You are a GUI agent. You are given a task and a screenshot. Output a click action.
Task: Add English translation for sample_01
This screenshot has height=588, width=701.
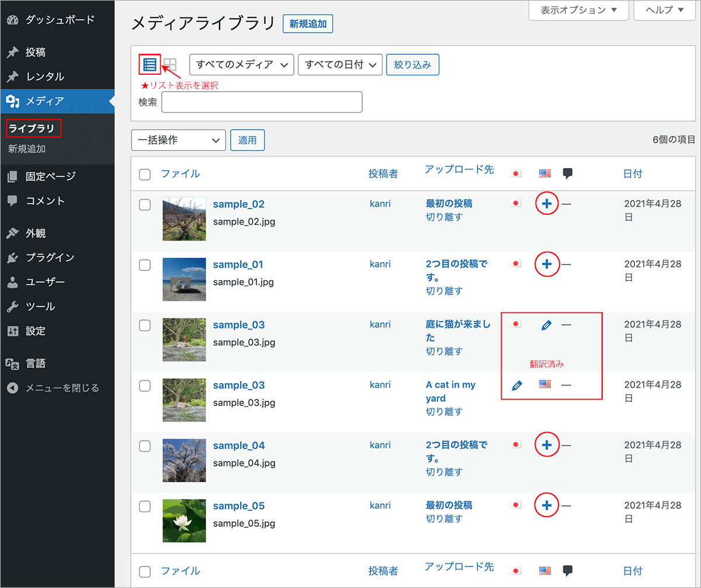547,265
